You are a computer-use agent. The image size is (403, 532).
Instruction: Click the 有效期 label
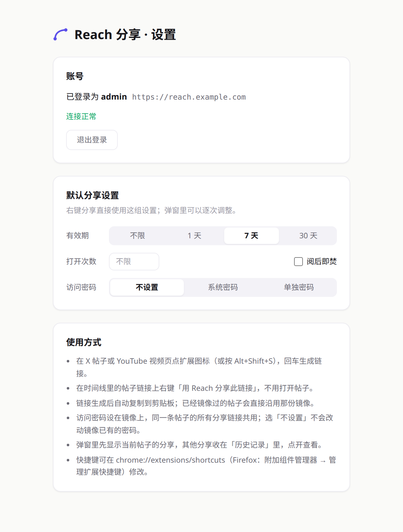tap(77, 236)
